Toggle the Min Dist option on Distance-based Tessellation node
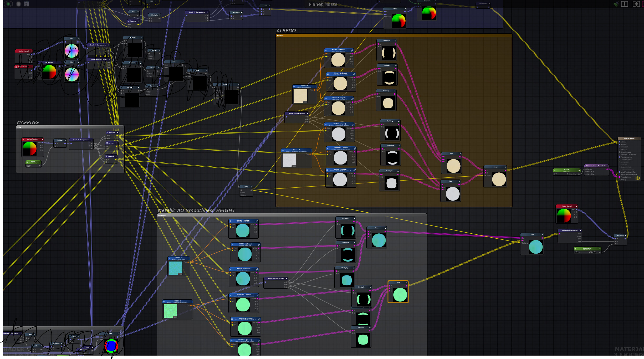This screenshot has width=644, height=359. 586,172
